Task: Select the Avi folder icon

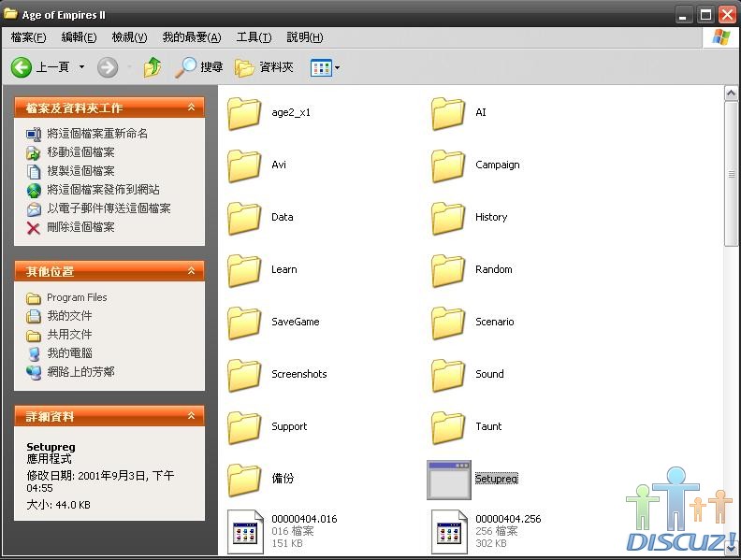Action: point(244,165)
